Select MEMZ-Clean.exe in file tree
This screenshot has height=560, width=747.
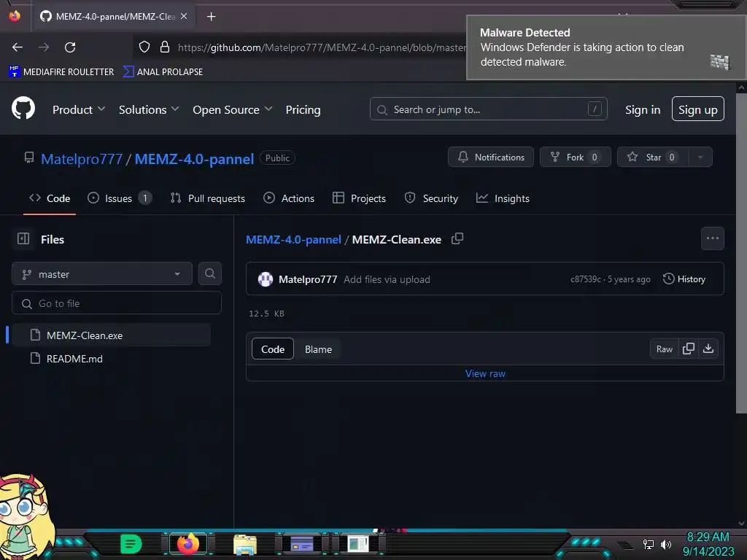tap(112, 335)
